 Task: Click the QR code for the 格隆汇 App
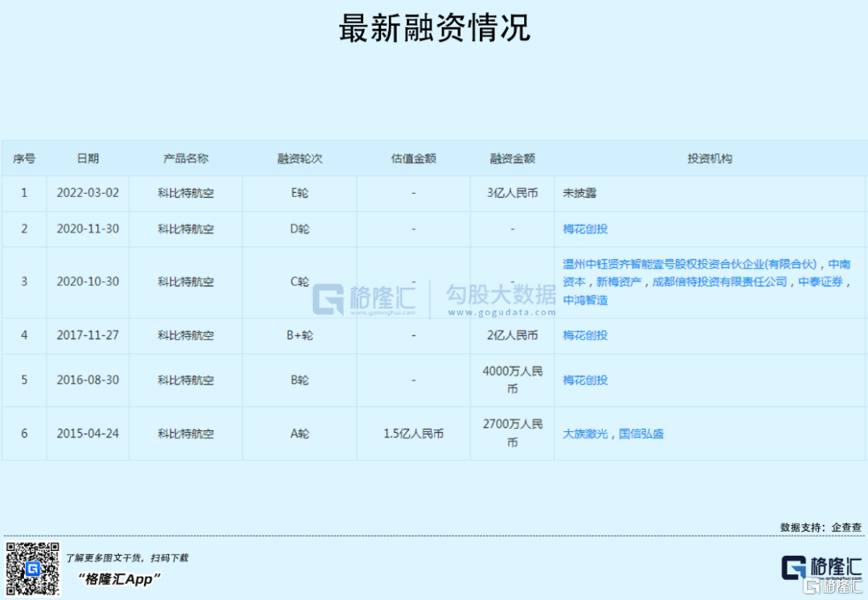tap(32, 569)
